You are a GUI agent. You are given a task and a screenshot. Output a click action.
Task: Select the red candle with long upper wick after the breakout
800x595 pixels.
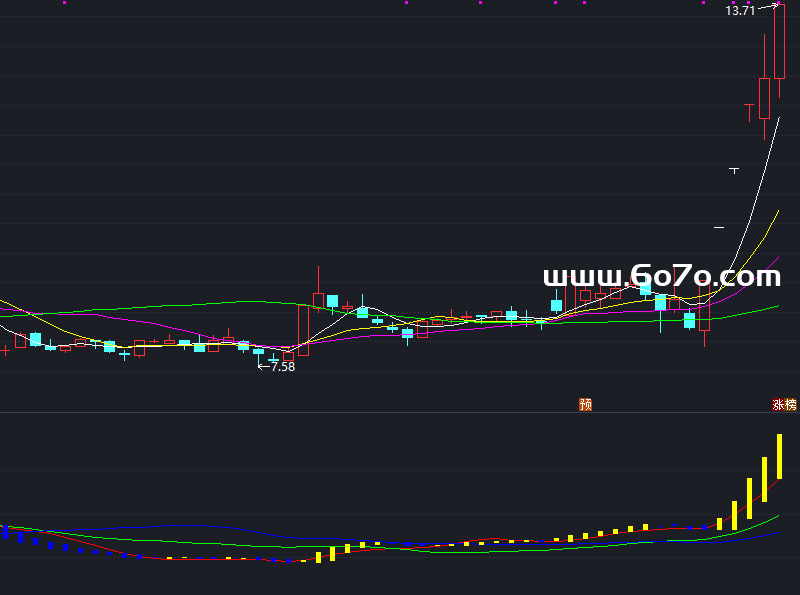pyautogui.click(x=319, y=295)
